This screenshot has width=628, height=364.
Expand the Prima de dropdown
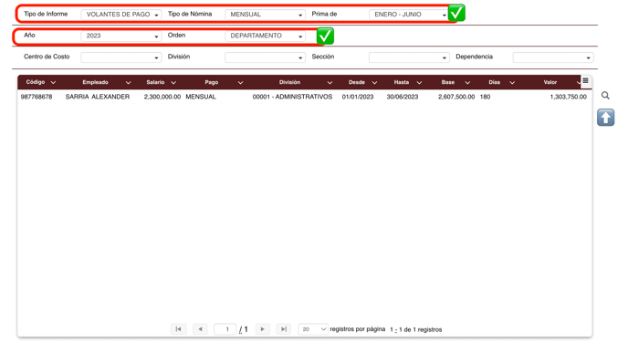(x=409, y=15)
